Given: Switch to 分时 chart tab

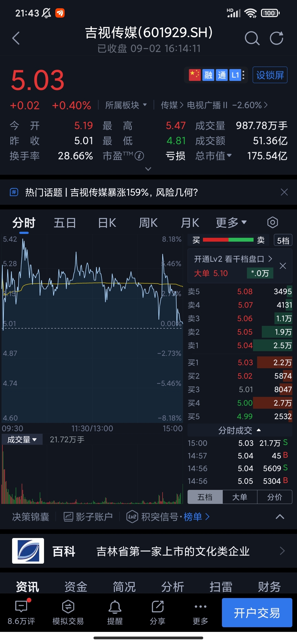Looking at the screenshot, I should 24,223.
